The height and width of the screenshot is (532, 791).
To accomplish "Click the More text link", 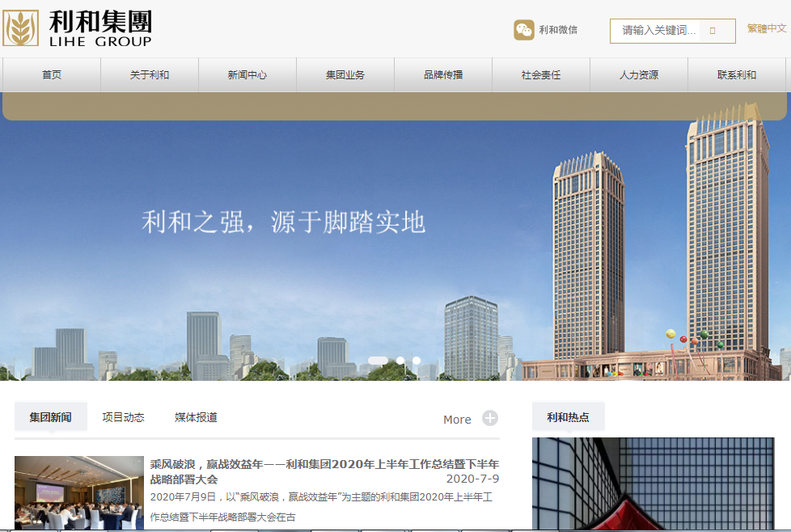I will click(x=455, y=419).
